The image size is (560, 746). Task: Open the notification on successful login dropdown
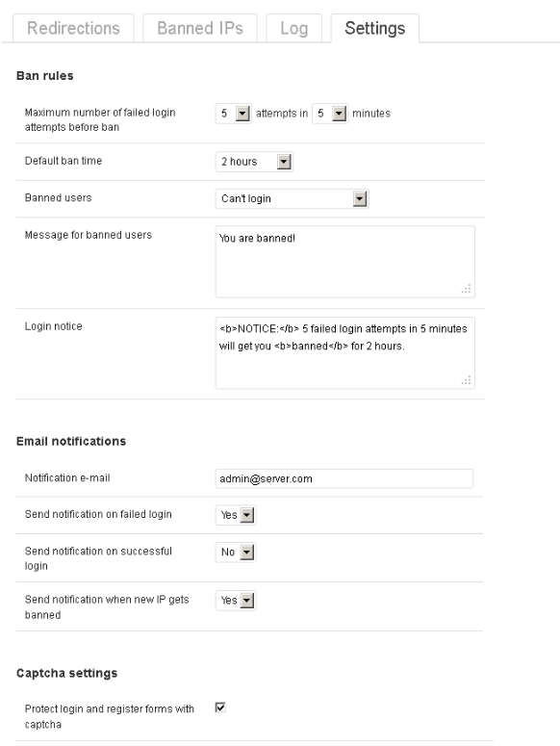236,553
